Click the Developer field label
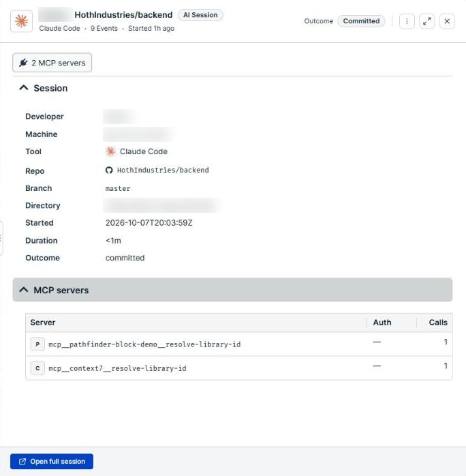The height and width of the screenshot is (476, 466). tap(44, 117)
